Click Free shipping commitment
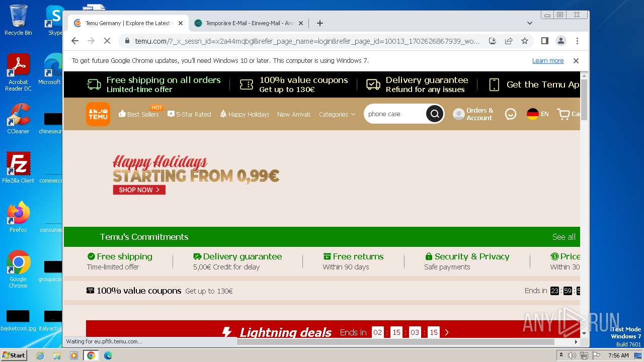The height and width of the screenshot is (362, 644). pos(119,261)
